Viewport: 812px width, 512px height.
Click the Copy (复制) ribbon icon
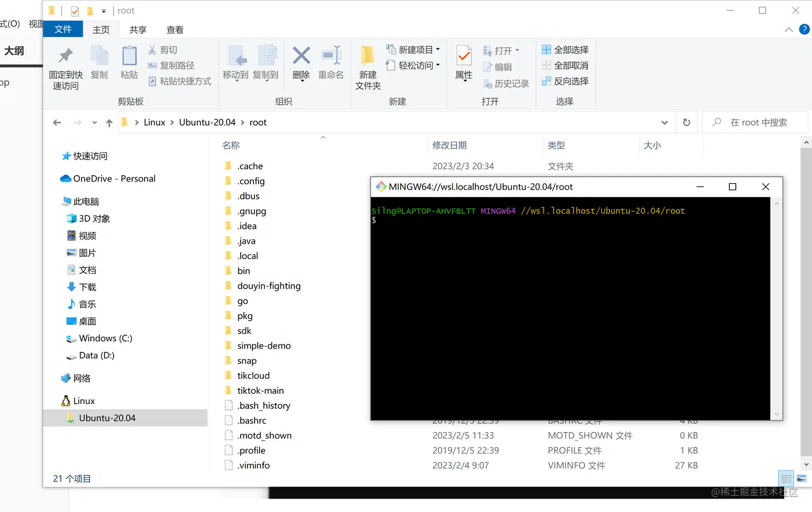[x=99, y=56]
